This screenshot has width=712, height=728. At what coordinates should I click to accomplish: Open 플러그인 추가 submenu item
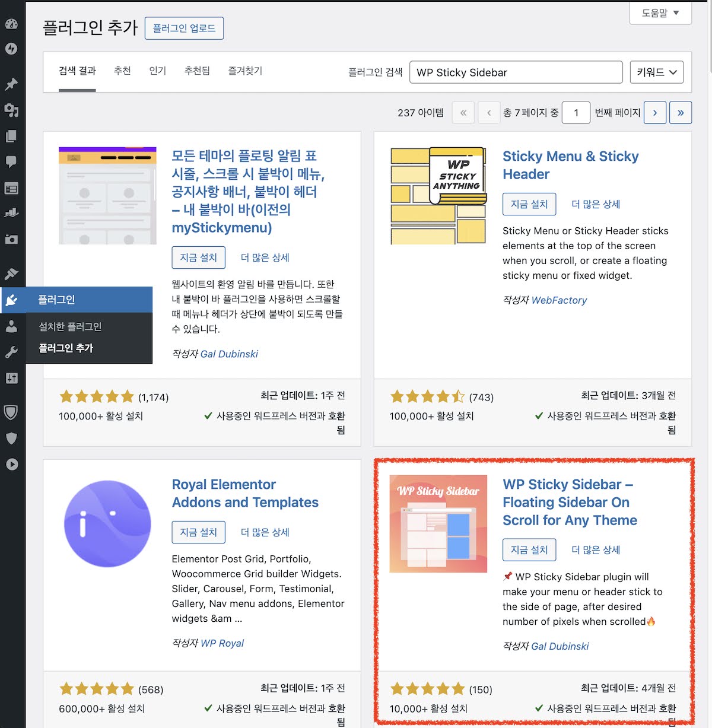(x=66, y=348)
